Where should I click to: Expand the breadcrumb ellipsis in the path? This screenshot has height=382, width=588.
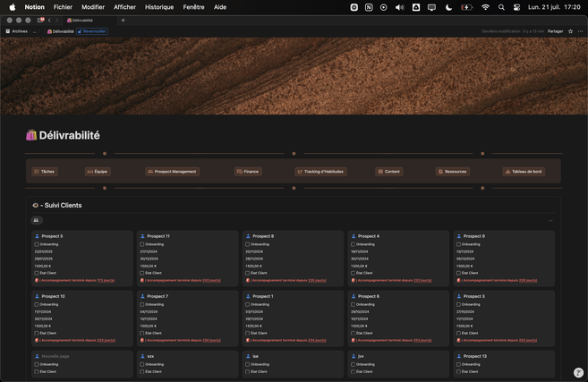click(35, 31)
